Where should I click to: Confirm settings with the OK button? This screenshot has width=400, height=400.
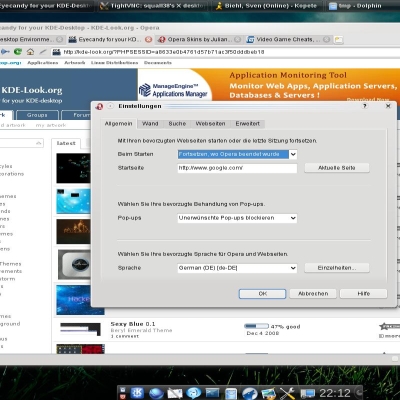coord(262,294)
